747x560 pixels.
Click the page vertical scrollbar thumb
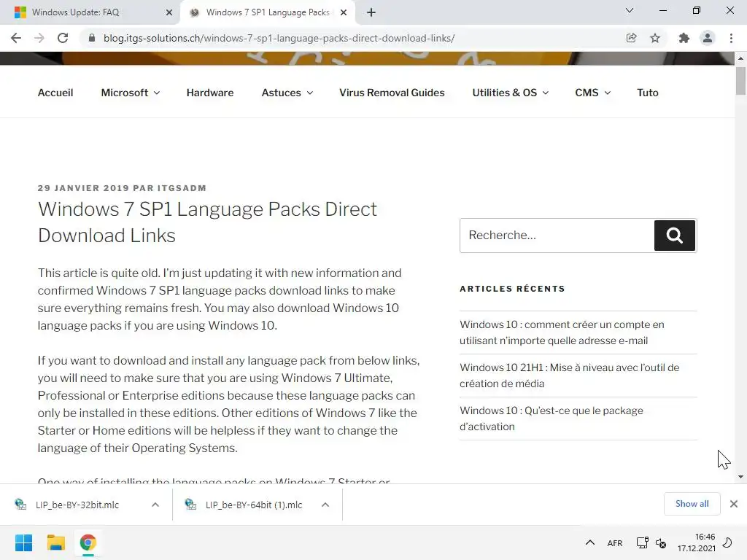click(740, 81)
